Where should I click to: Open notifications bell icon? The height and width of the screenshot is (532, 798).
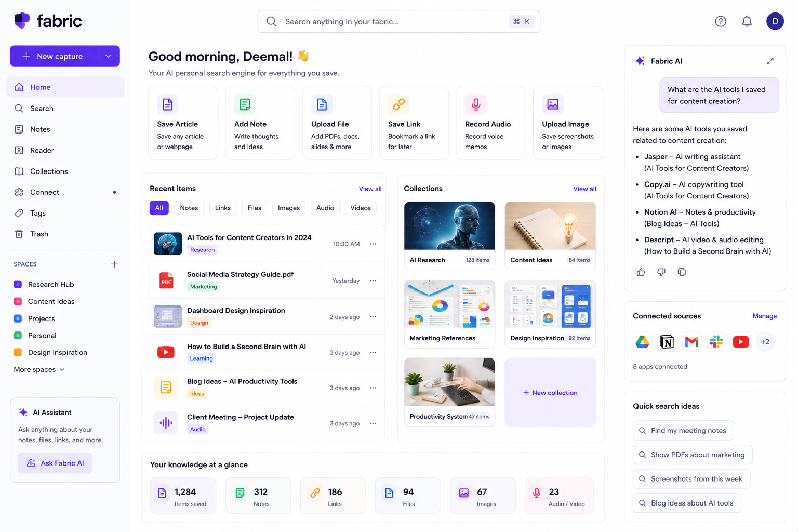tap(747, 21)
